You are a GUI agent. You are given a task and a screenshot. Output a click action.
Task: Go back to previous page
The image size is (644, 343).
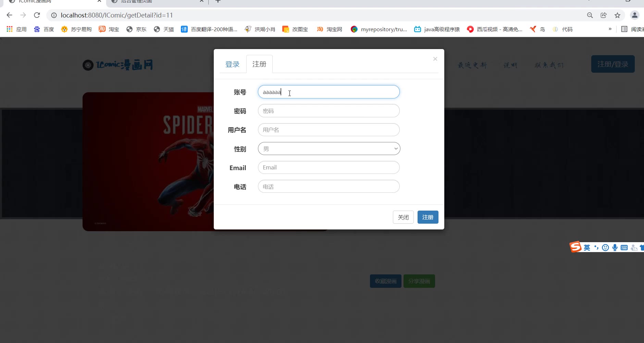point(10,15)
